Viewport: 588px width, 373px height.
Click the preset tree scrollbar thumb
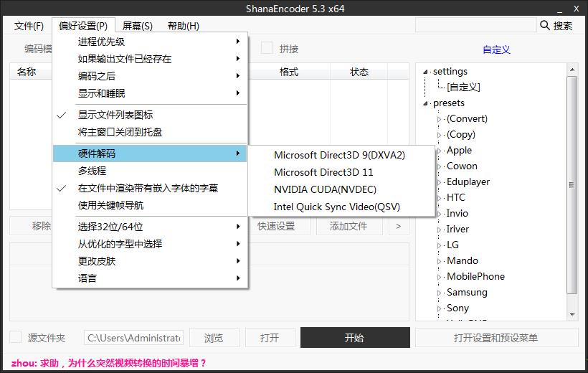572,184
